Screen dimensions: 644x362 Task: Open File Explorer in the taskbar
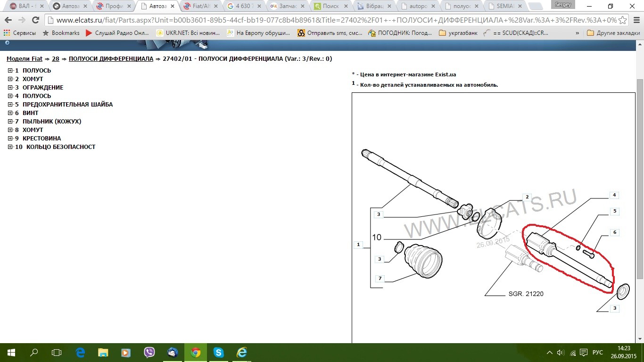click(x=103, y=352)
